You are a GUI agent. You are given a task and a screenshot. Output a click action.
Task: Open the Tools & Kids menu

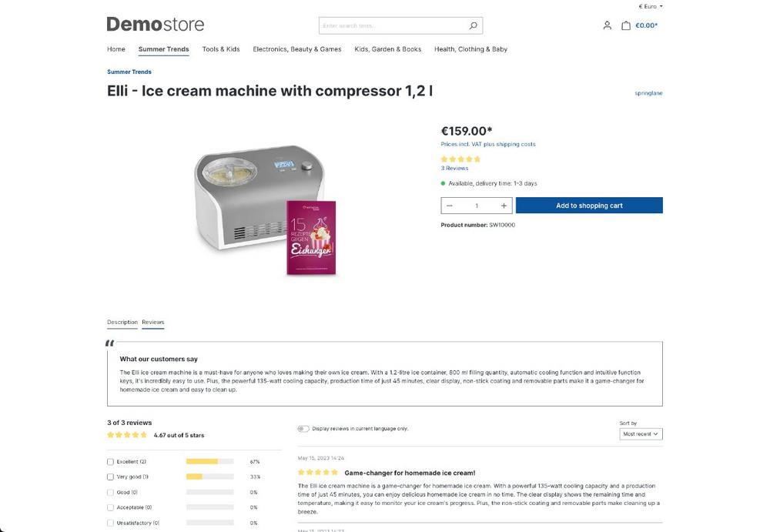[221, 49]
